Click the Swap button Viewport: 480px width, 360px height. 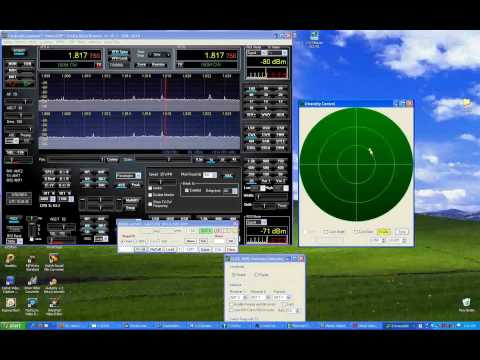pyautogui.click(x=130, y=208)
